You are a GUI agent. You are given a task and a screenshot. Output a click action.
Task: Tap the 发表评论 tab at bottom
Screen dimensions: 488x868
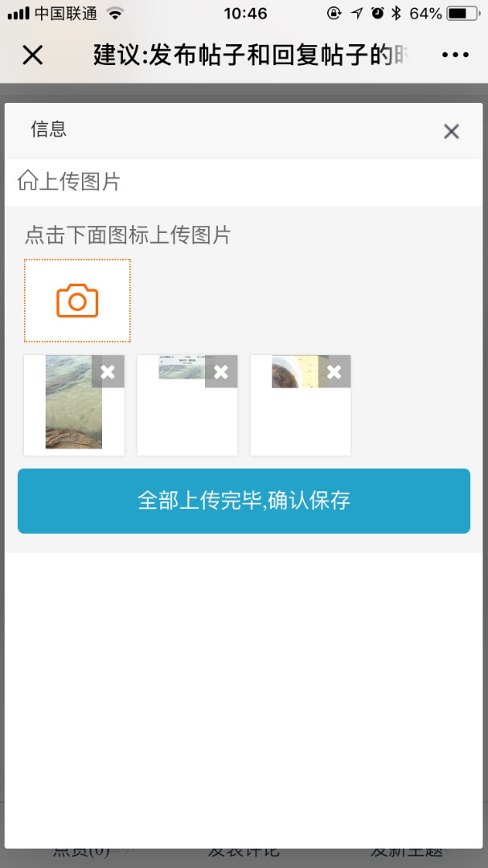tap(244, 851)
